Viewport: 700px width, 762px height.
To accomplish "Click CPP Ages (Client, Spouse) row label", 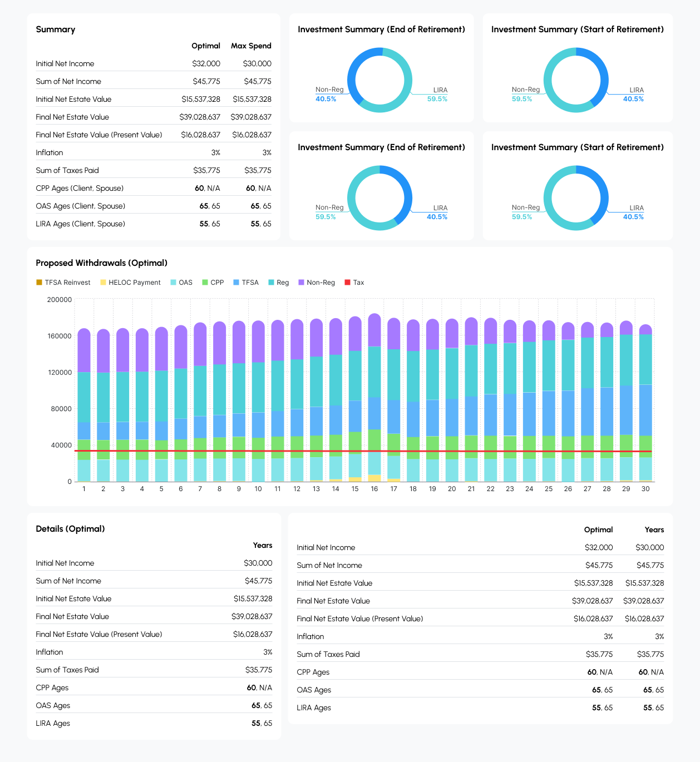I will (80, 188).
